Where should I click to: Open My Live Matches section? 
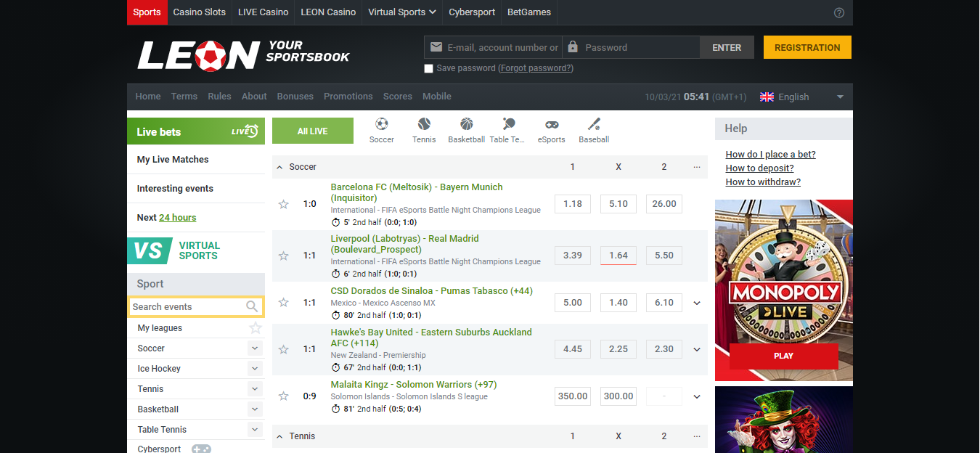(x=196, y=160)
